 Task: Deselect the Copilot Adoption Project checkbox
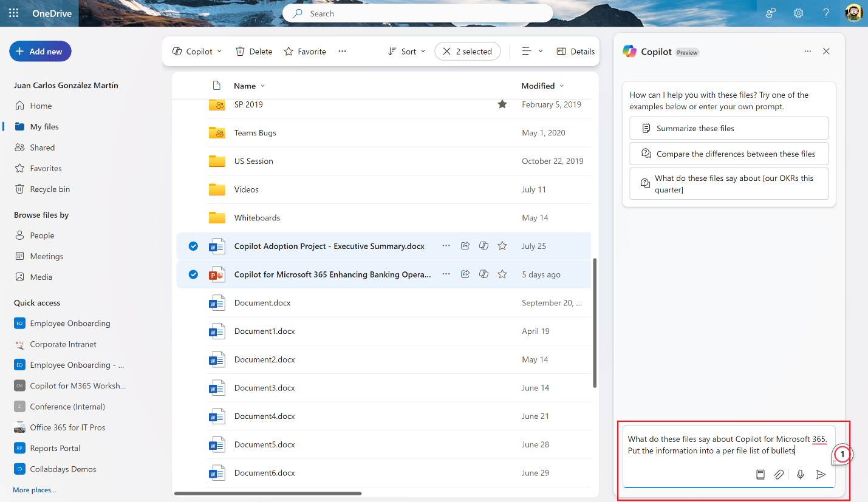coord(193,246)
